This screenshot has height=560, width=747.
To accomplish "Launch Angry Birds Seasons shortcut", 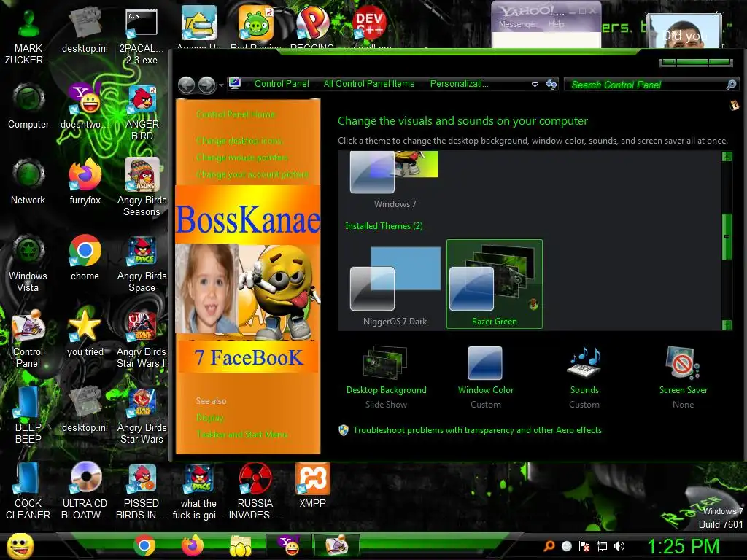I will click(142, 187).
